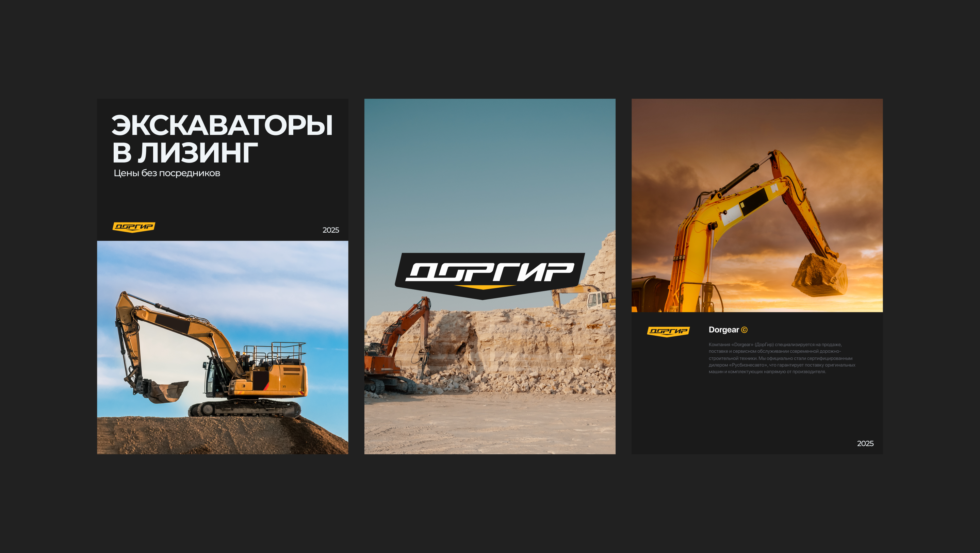Click the yellow copyright symbol after Dorgear
The height and width of the screenshot is (553, 980).
pos(745,330)
